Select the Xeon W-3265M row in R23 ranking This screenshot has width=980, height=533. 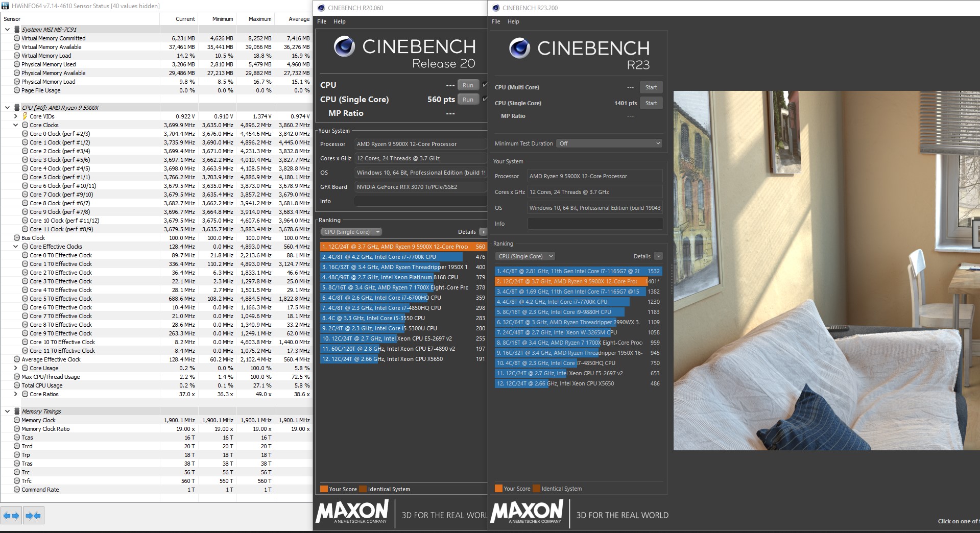tap(578, 332)
